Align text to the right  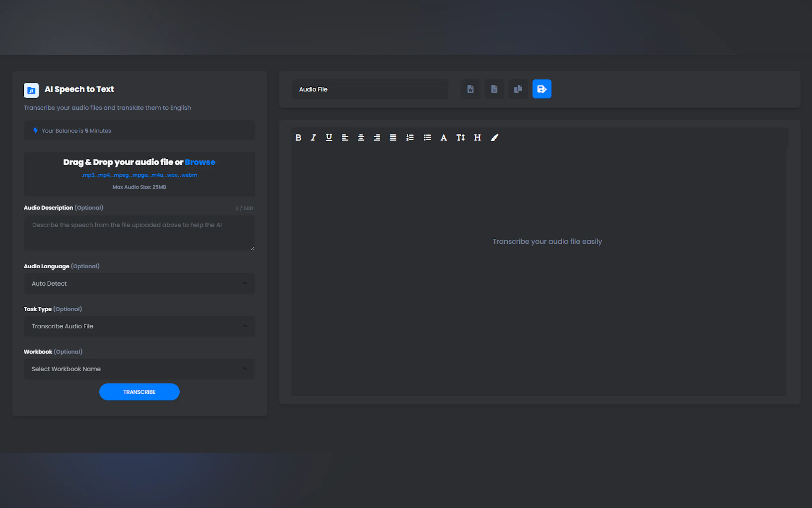click(377, 138)
